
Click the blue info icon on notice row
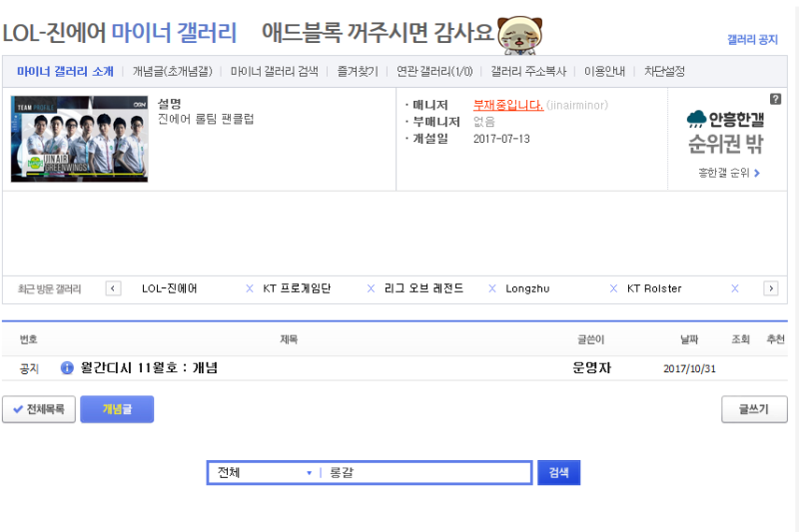tap(67, 367)
